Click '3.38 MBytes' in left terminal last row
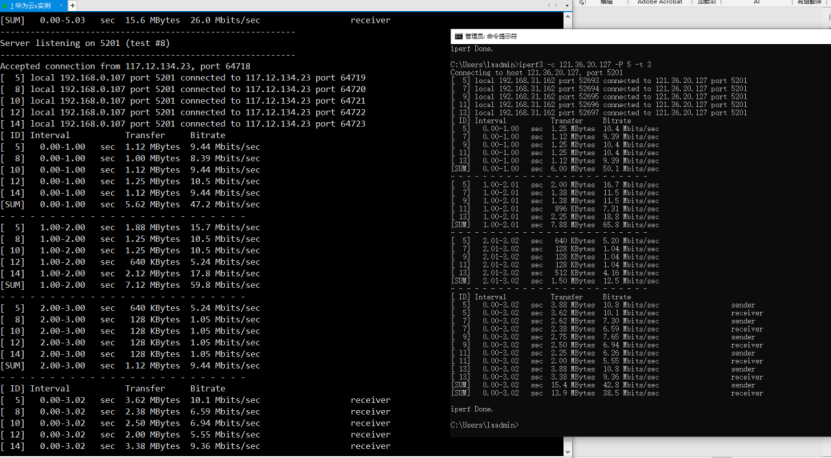This screenshot has height=458, width=831. pos(153,446)
